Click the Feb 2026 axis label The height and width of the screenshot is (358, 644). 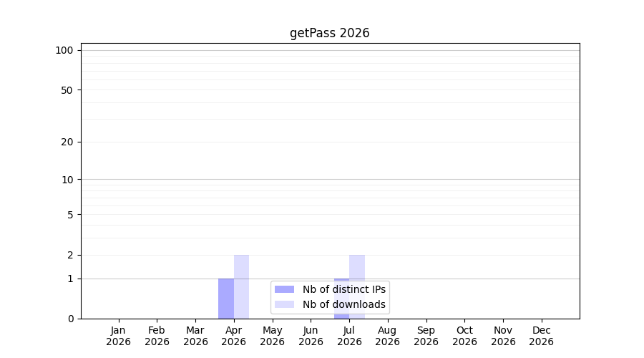point(157,336)
